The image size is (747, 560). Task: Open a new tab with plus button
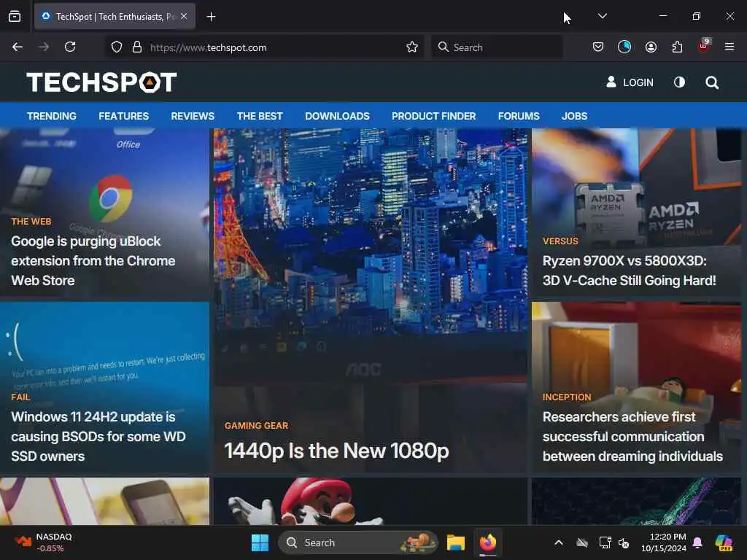coord(211,17)
